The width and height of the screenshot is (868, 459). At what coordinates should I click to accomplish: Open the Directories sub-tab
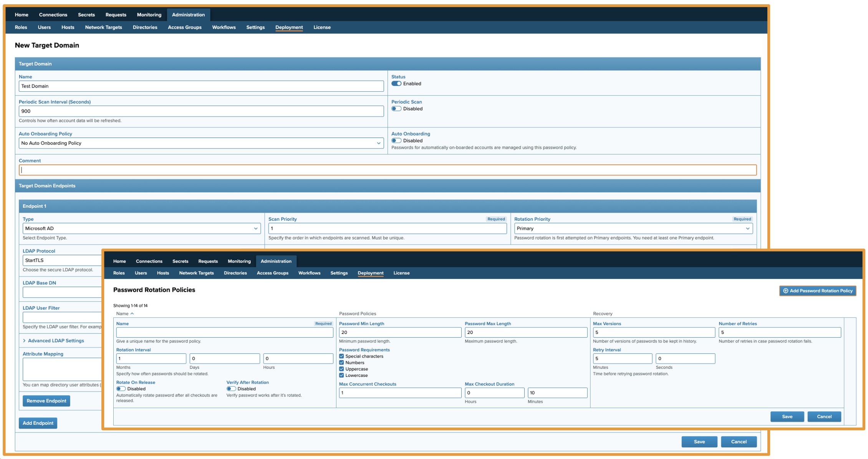(x=145, y=27)
